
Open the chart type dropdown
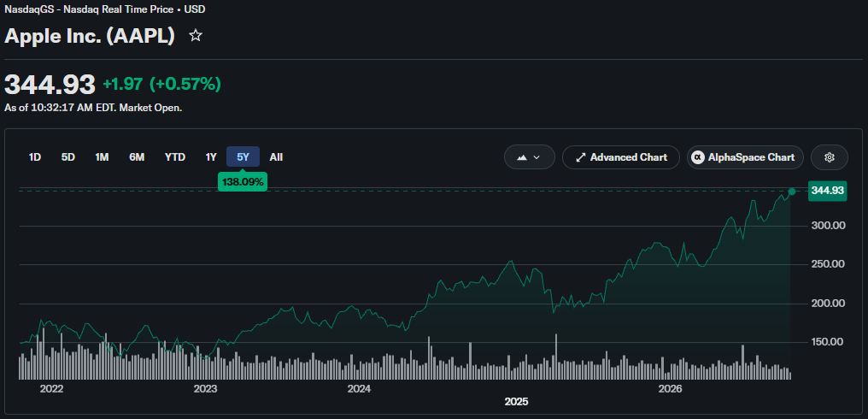529,156
